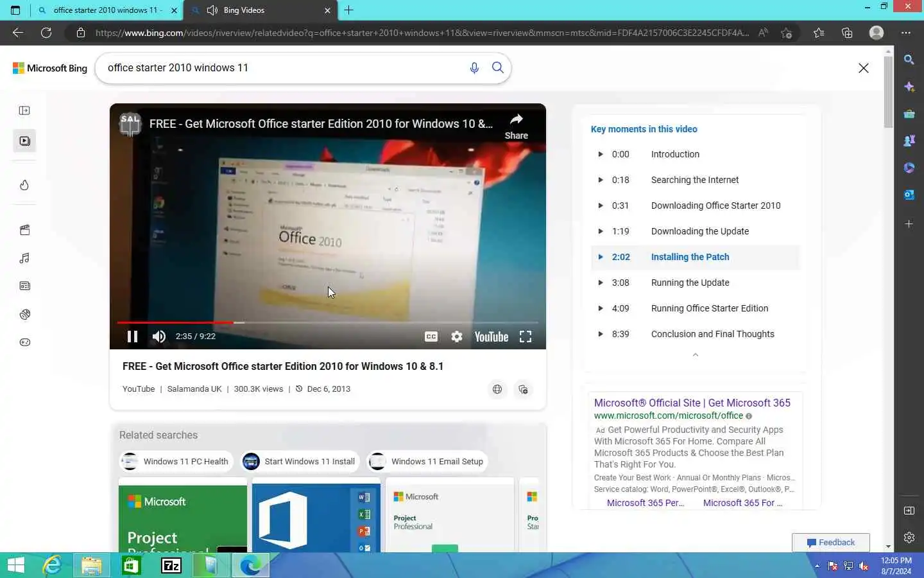
Task: Enter fullscreen video mode
Action: pos(526,337)
